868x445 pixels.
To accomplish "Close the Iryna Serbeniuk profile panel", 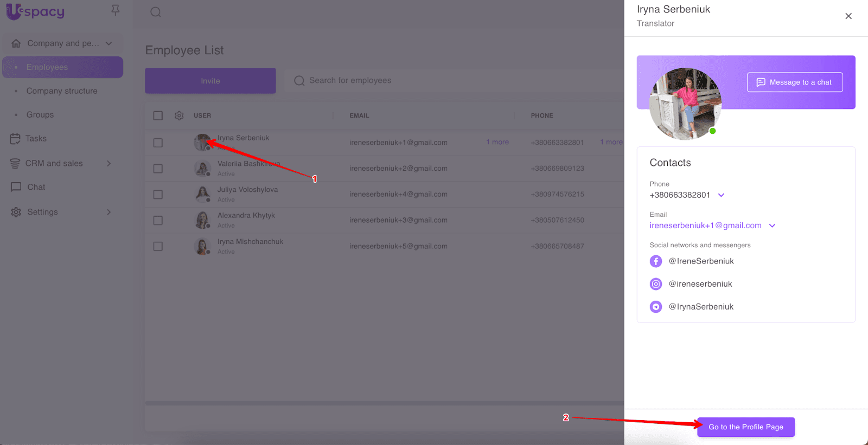I will point(848,16).
